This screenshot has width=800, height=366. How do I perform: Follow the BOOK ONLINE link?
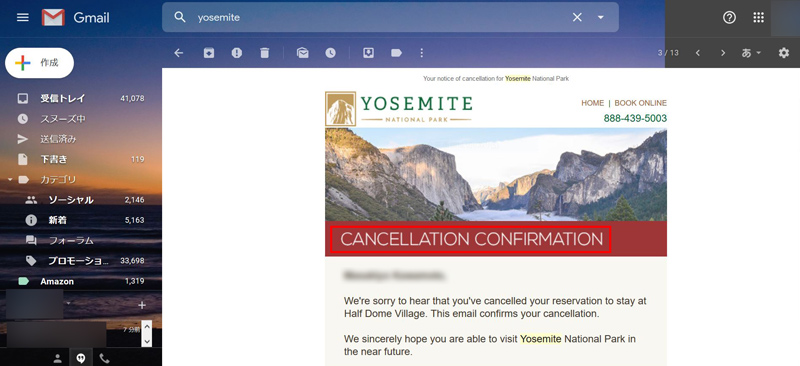point(640,103)
